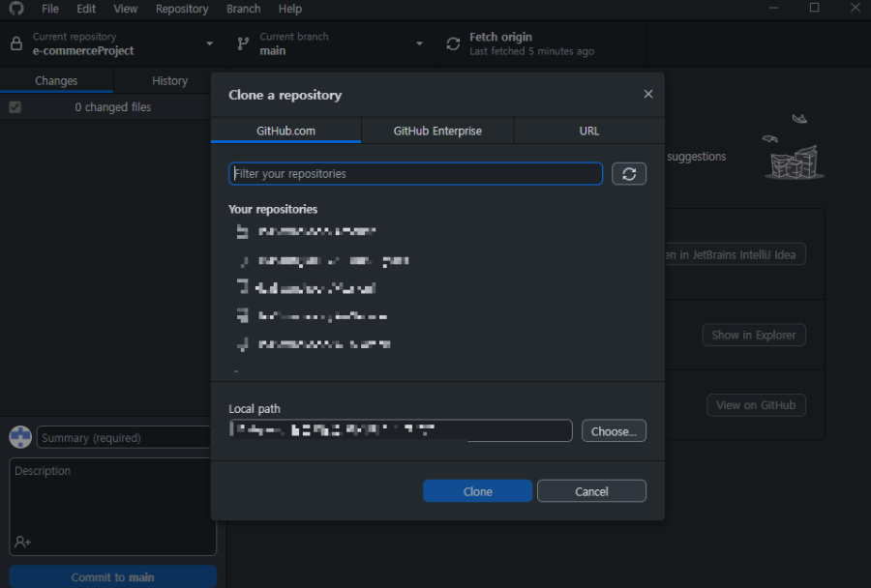
Task: Expand the Current branch dropdown
Action: [x=419, y=44]
